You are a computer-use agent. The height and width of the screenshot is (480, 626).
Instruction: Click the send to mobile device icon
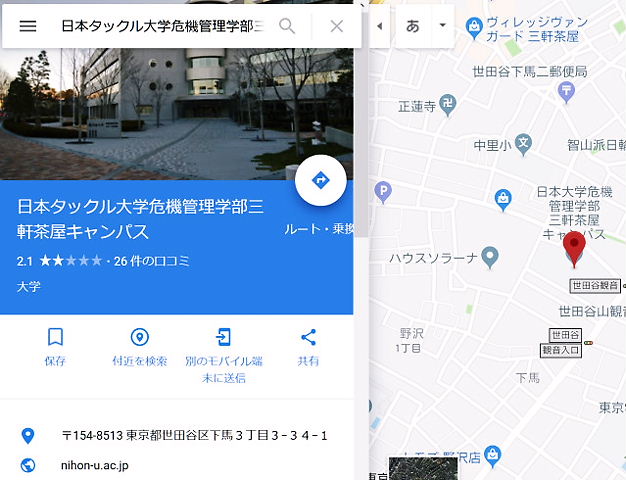point(224,337)
